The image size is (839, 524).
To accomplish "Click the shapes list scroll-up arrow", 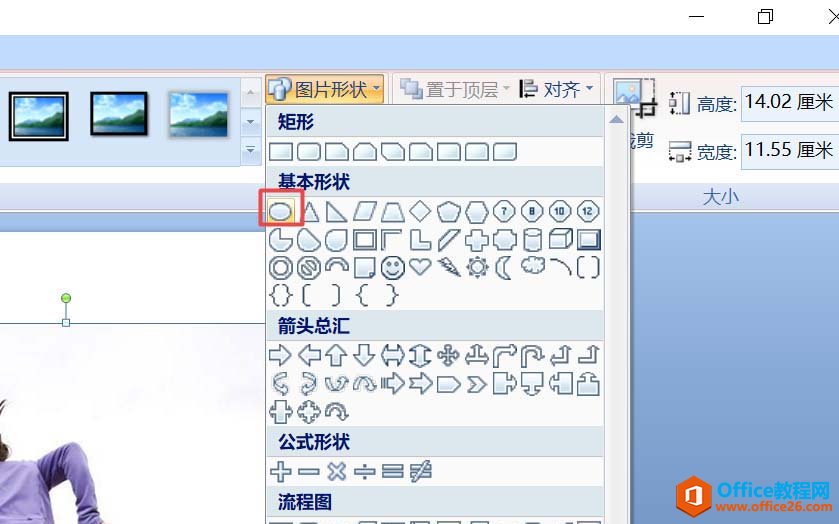I will pyautogui.click(x=616, y=119).
